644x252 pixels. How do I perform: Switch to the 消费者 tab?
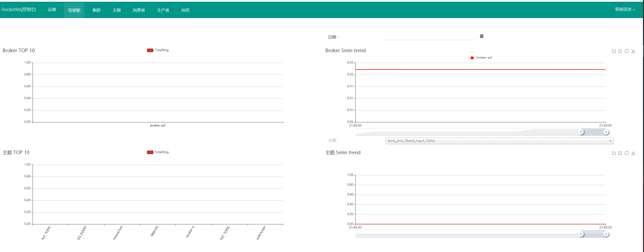(x=139, y=10)
